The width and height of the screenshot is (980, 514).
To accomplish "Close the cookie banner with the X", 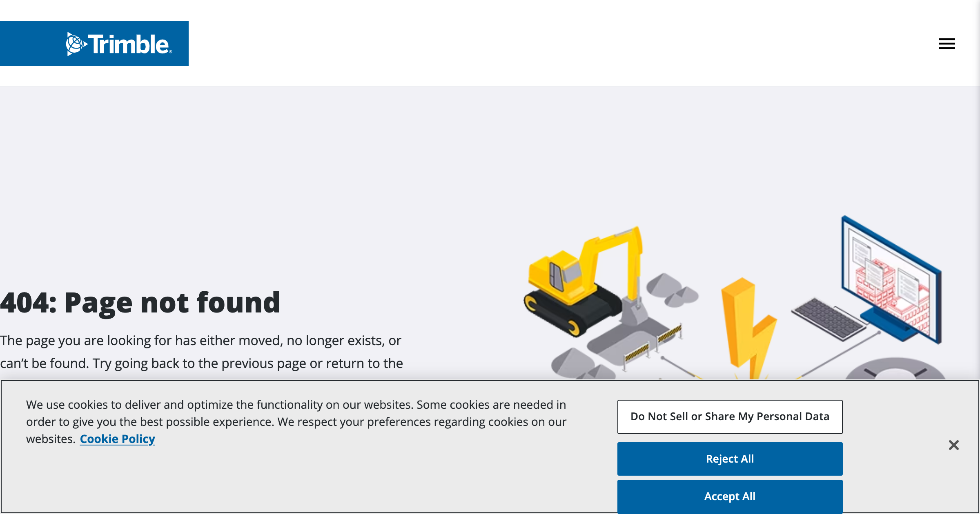I will click(x=953, y=445).
